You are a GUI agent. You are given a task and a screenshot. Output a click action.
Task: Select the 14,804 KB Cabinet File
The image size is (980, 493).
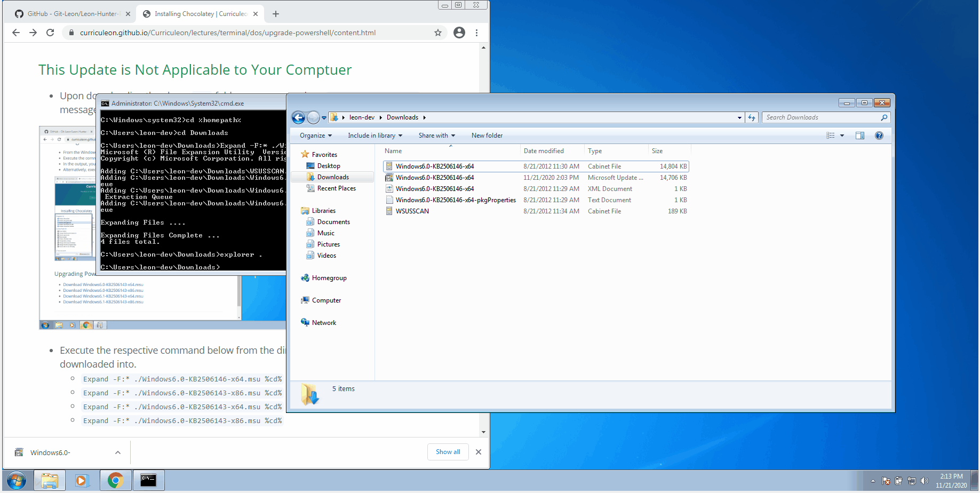point(536,166)
